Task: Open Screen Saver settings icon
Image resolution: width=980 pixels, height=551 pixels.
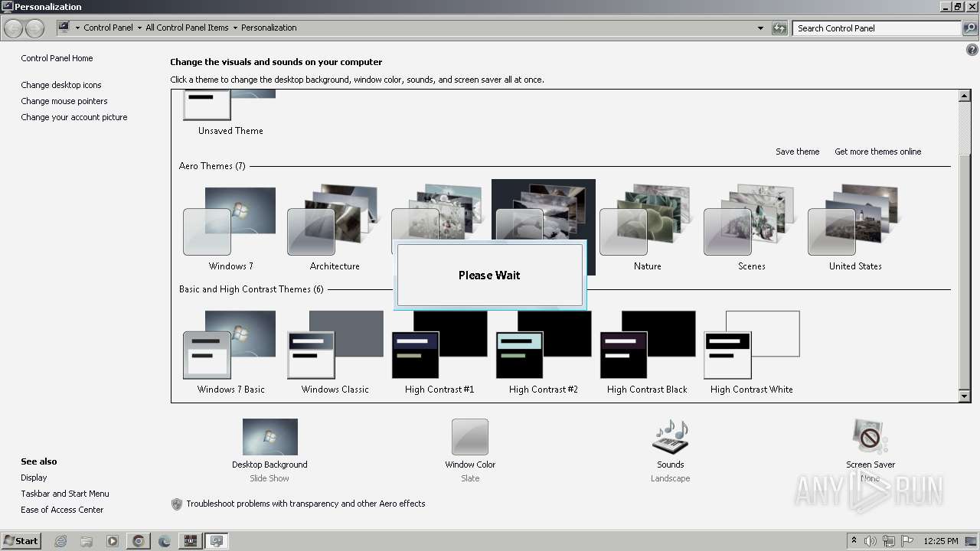Action: click(x=871, y=437)
